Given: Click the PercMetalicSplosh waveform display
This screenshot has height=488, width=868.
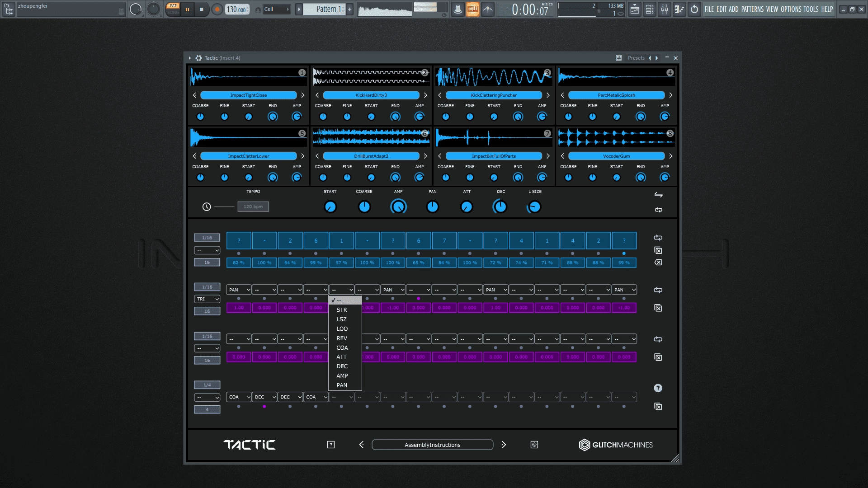Looking at the screenshot, I should [x=616, y=77].
